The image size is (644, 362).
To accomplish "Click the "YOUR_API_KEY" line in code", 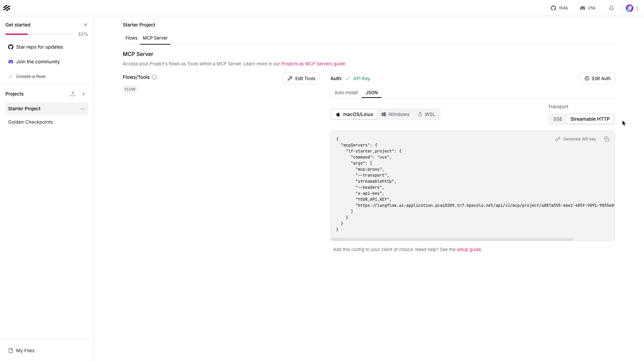I will (x=373, y=199).
